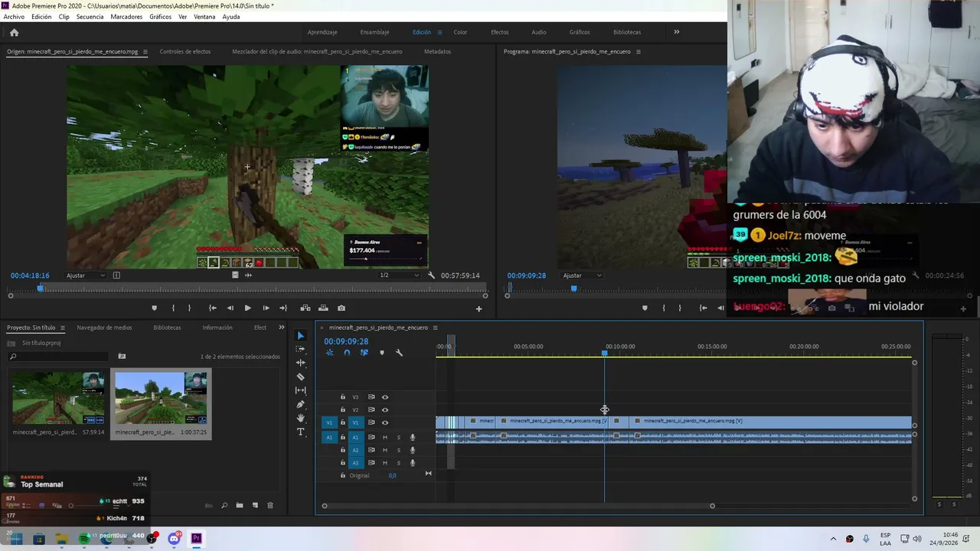This screenshot has width=980, height=551.
Task: Select the Razor tool
Action: (x=300, y=377)
